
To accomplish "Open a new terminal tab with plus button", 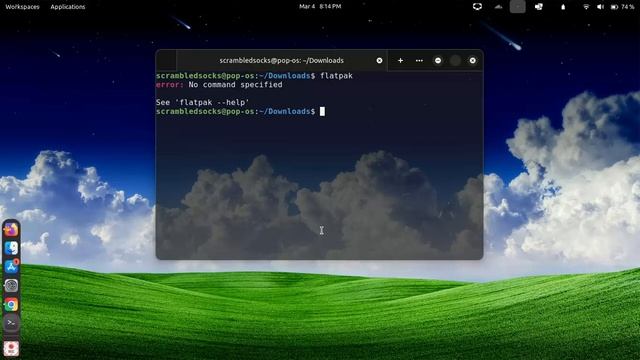I will pos(400,60).
